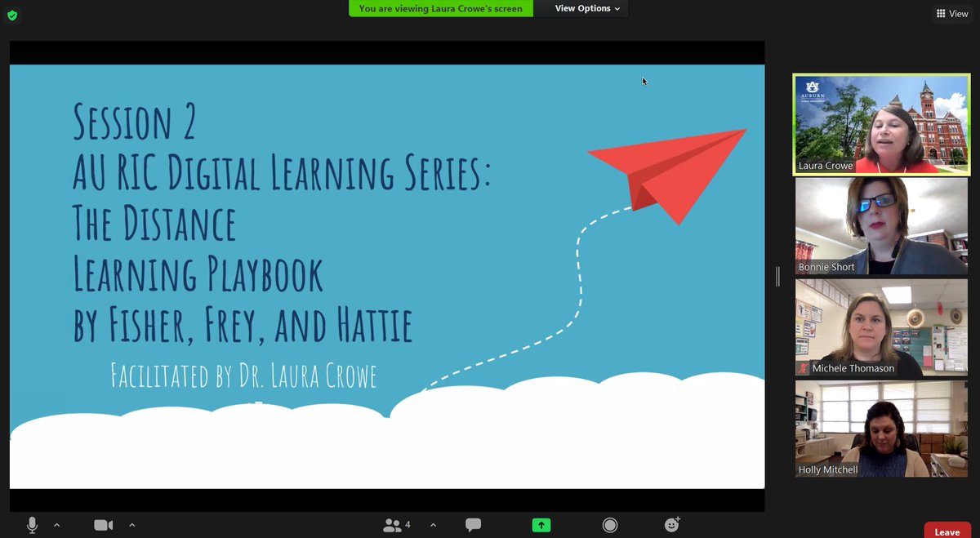Image resolution: width=980 pixels, height=538 pixels.
Task: Select Bonnie Short's video thumbnail
Action: tap(881, 226)
